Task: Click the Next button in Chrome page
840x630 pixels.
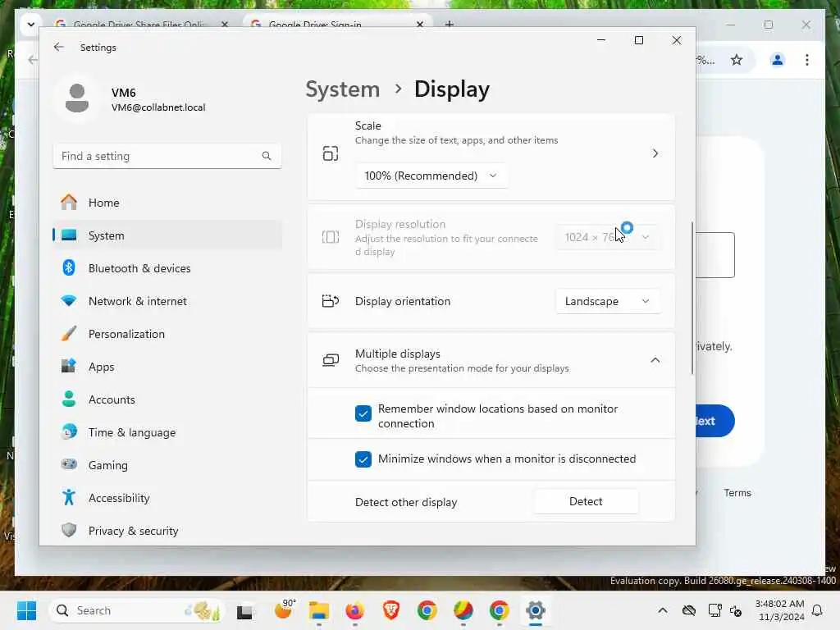Action: (x=714, y=421)
